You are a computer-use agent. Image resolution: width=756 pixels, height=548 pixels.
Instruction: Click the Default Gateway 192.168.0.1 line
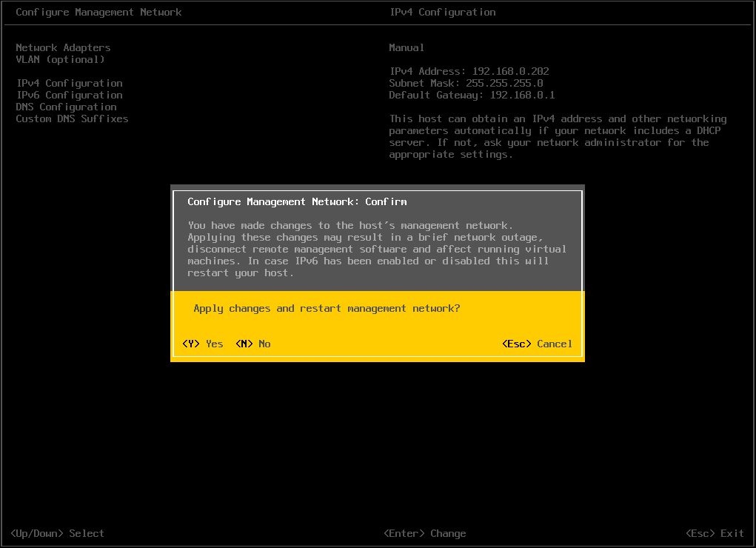point(472,95)
